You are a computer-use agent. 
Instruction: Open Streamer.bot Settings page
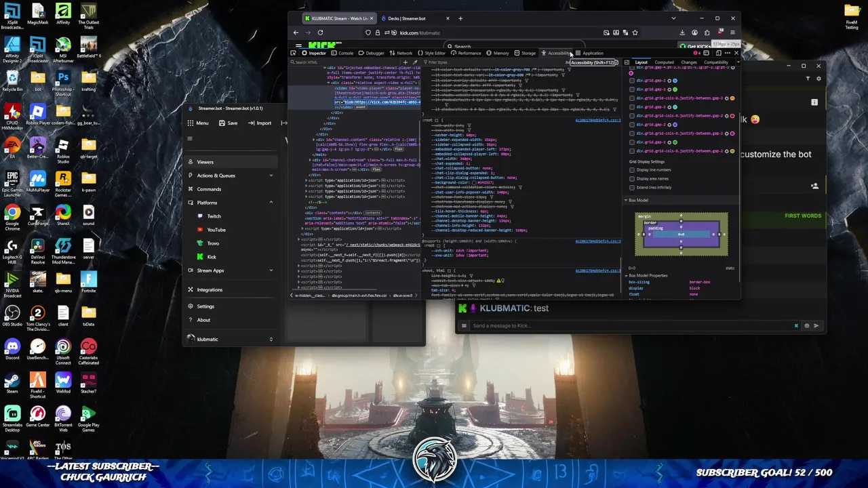coord(232,306)
